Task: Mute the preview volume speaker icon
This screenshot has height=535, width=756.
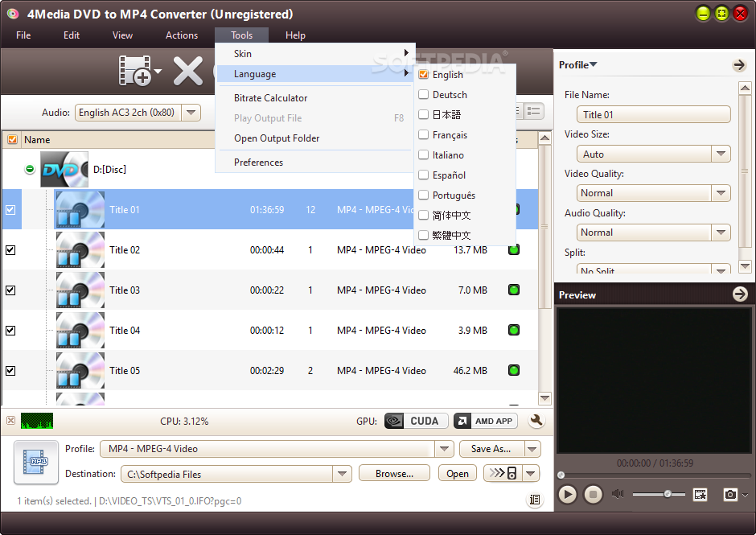Action: 618,494
